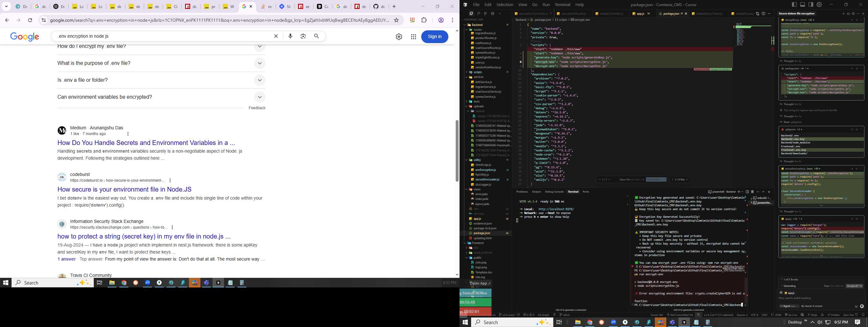This screenshot has height=327, width=868.
Task: Toggle Go Live server in status bar
Action: click(791, 315)
